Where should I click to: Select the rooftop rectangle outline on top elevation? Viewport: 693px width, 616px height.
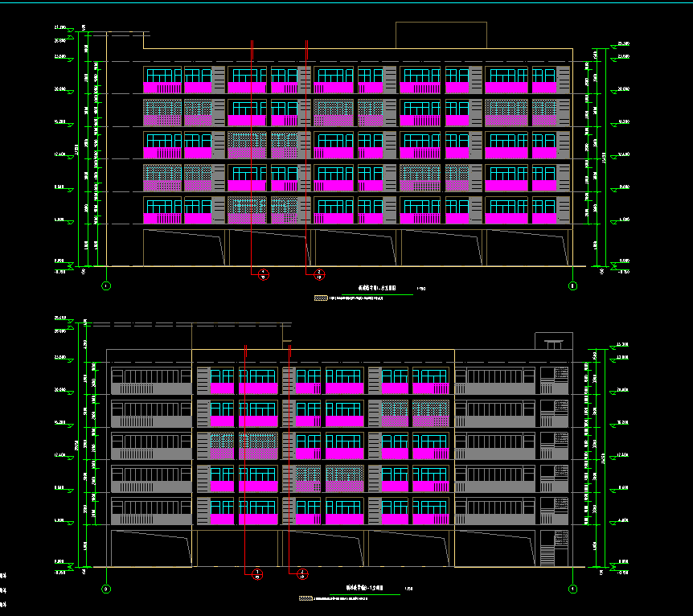[441, 35]
